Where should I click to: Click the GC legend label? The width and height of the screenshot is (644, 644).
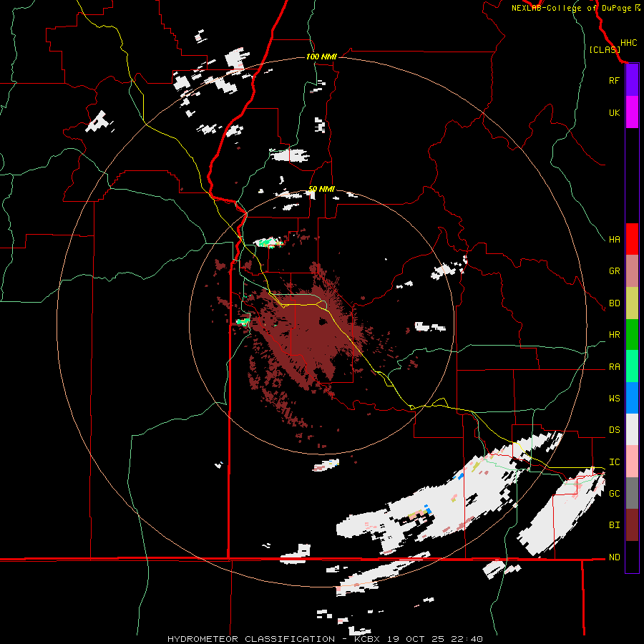point(614,494)
